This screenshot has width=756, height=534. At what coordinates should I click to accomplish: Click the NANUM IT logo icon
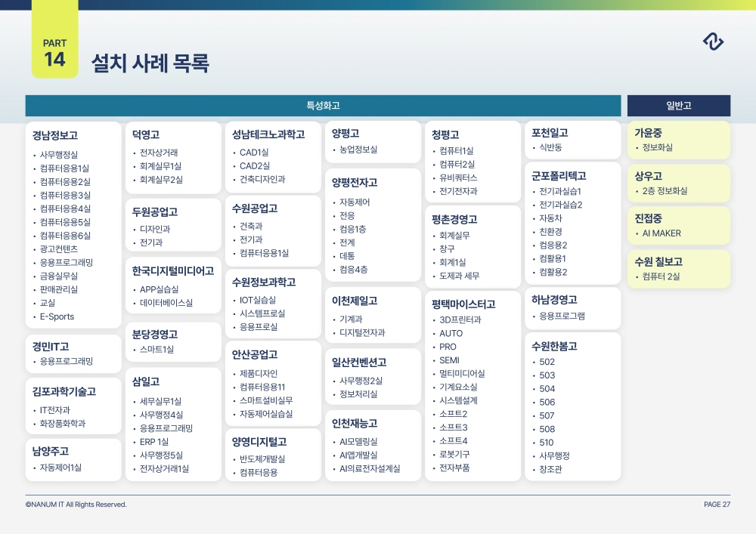pos(713,42)
